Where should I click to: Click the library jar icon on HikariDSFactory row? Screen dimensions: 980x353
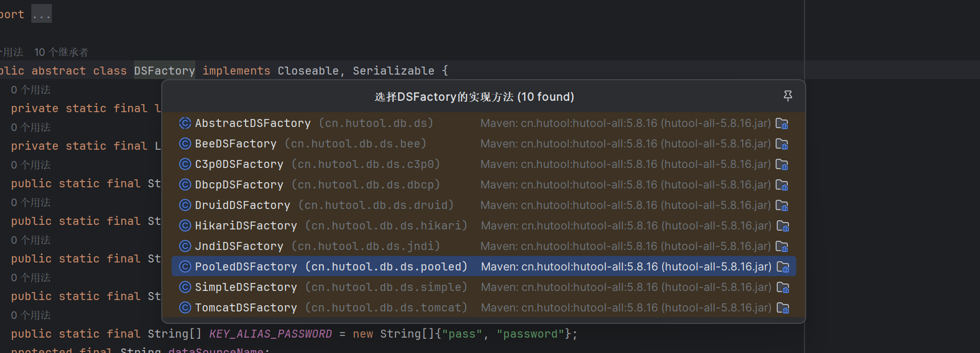(x=783, y=226)
